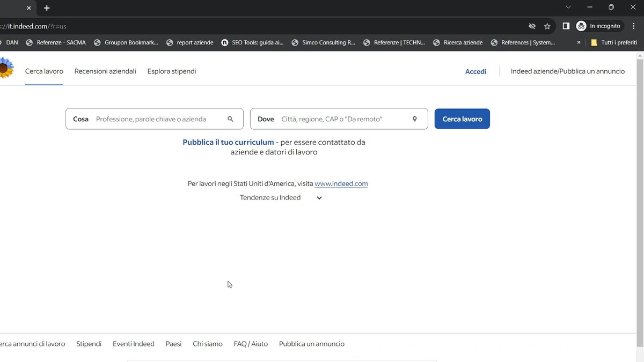Switch to Recensioni aziendali tab
Viewport: 644px width, 362px height.
click(x=105, y=71)
